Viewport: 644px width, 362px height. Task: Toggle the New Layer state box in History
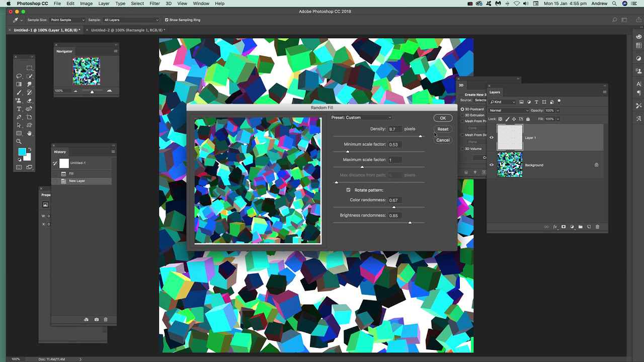click(x=55, y=181)
